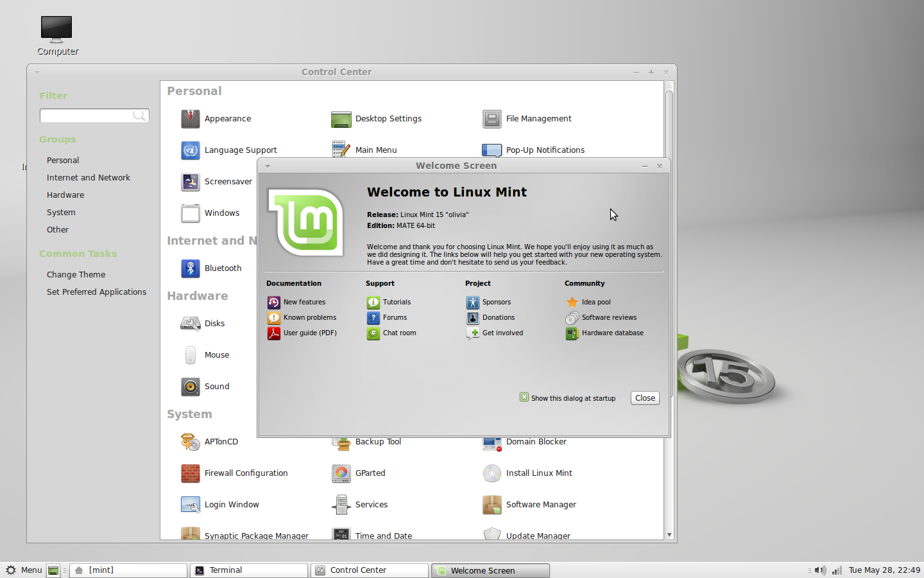Viewport: 924px width, 578px height.
Task: Open Sponsors link
Action: [x=497, y=302]
